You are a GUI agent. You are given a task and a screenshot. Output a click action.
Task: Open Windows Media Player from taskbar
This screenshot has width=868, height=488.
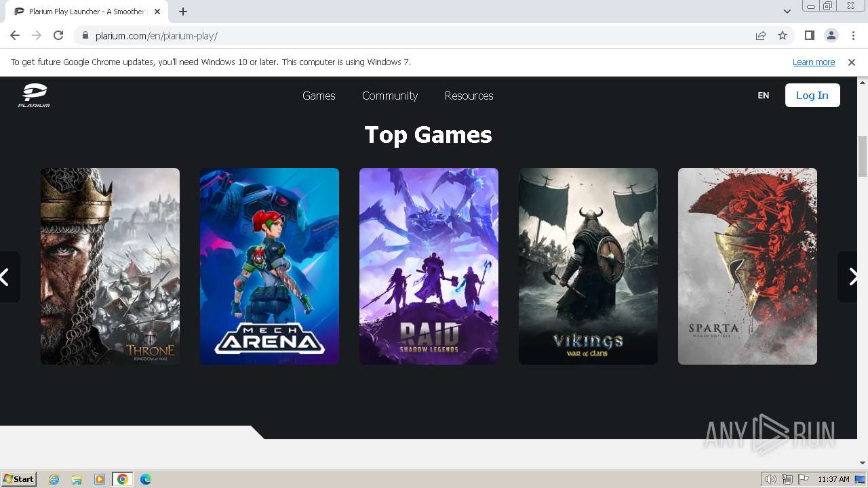(100, 479)
